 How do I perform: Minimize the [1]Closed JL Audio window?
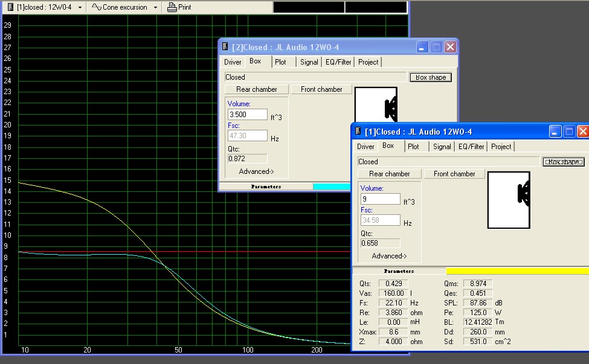(x=555, y=132)
